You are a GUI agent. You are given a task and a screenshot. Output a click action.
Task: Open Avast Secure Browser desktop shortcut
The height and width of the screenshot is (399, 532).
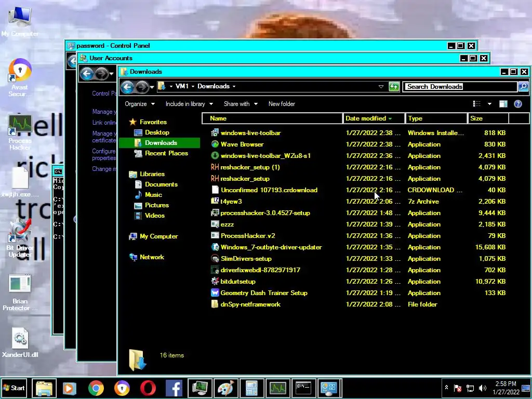coord(20,78)
